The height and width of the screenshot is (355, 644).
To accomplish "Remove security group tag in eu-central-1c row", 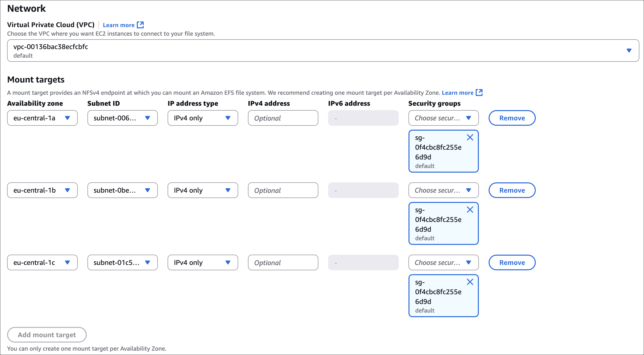I will (470, 282).
